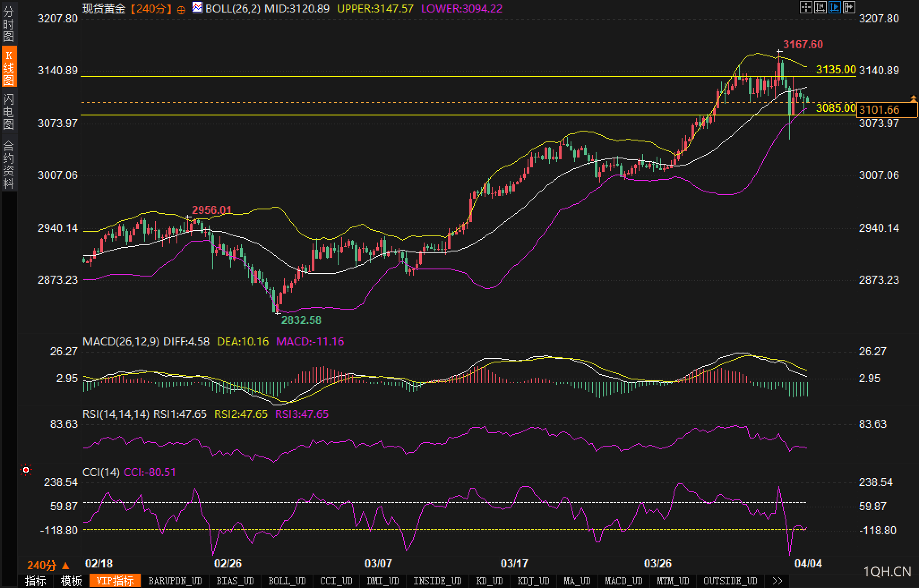Apply the DMI_UD indicator
Screen dimensions: 919x588
pyautogui.click(x=382, y=581)
